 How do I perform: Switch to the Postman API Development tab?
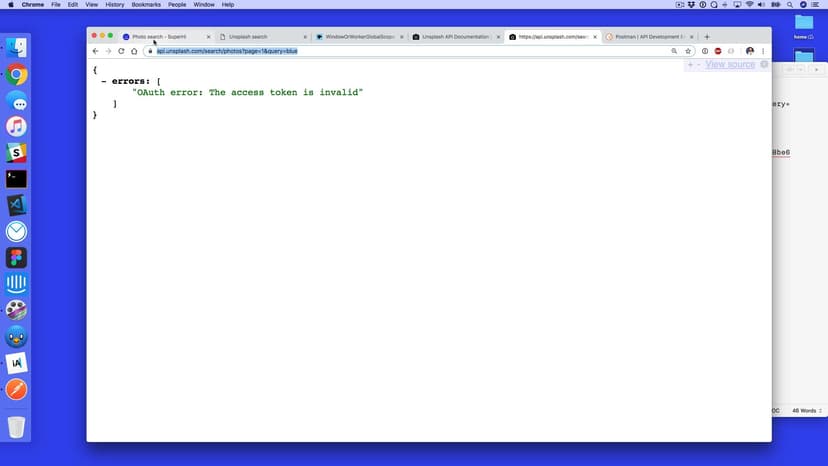(x=648, y=37)
